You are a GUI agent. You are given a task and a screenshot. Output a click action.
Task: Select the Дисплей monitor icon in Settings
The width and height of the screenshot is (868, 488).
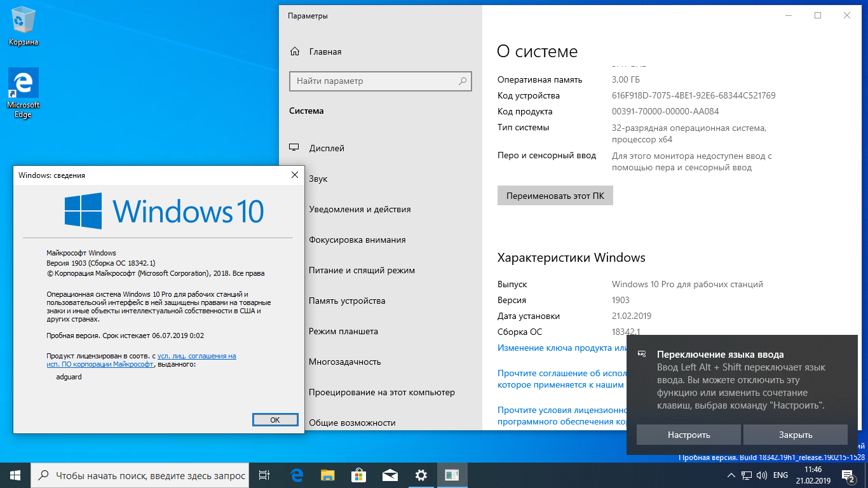[x=294, y=148]
